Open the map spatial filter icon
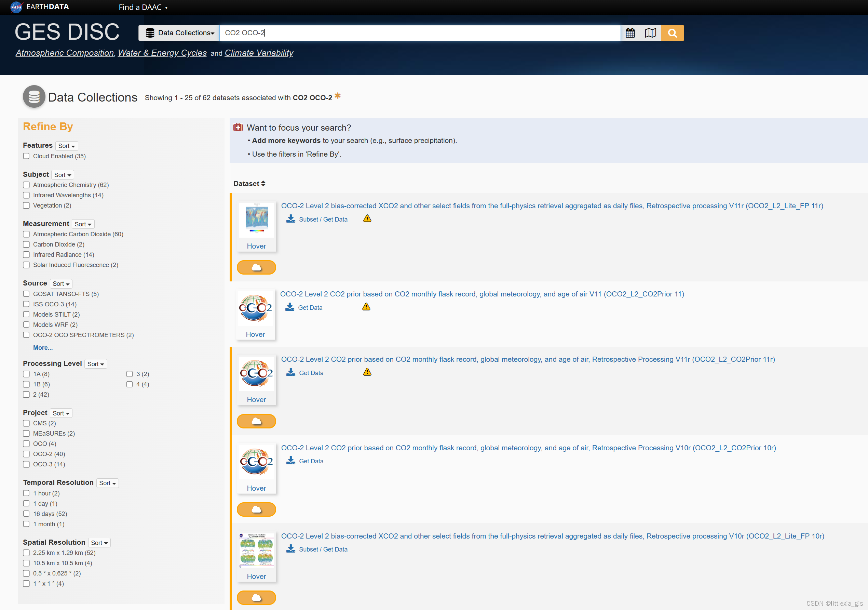This screenshot has height=610, width=868. tap(650, 33)
